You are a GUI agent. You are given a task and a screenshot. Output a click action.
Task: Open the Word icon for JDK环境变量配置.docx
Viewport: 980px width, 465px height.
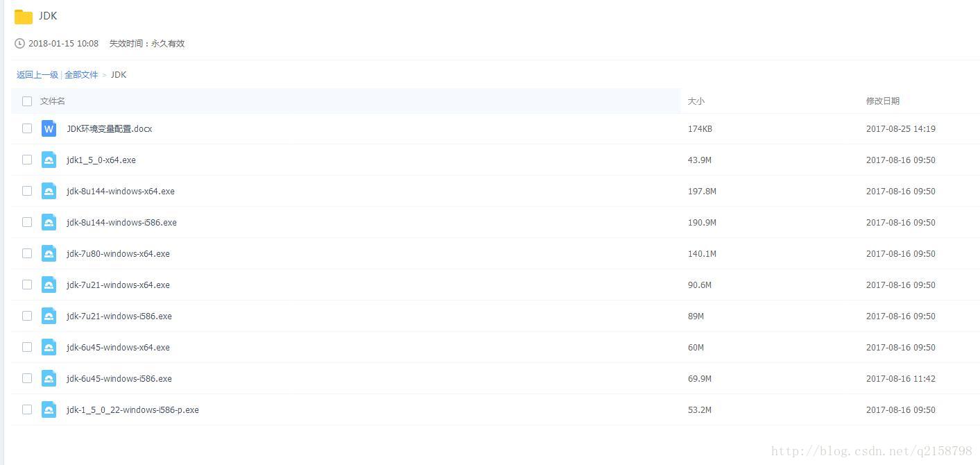pyautogui.click(x=49, y=128)
